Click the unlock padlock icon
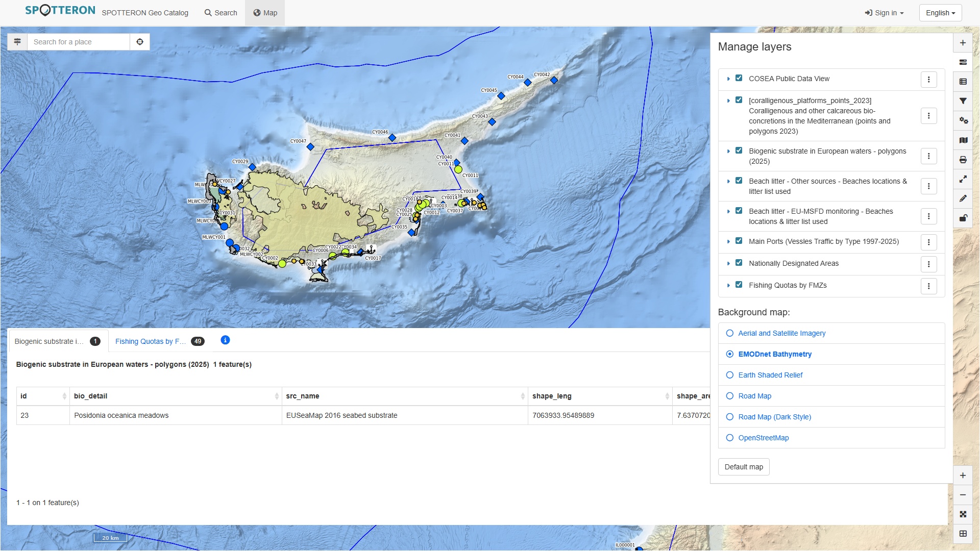 point(963,218)
